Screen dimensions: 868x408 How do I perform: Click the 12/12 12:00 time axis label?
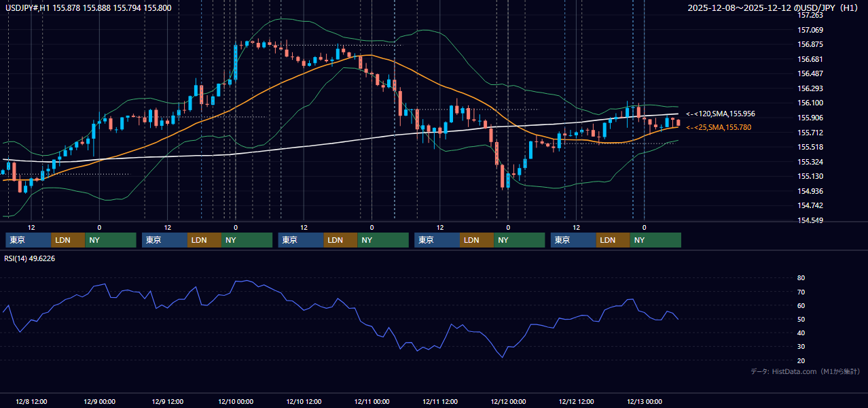577,401
